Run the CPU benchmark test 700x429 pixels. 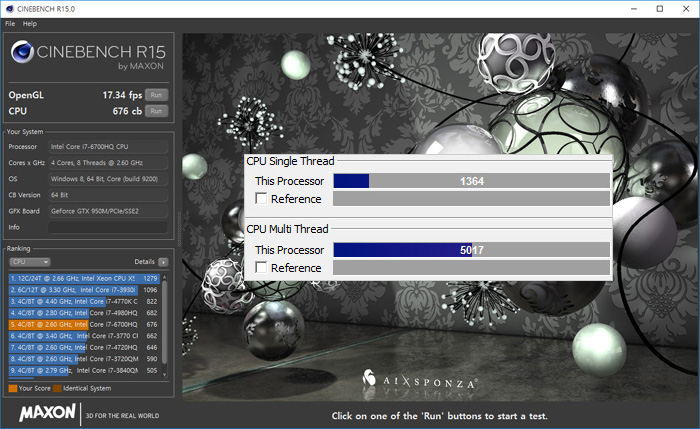click(156, 111)
